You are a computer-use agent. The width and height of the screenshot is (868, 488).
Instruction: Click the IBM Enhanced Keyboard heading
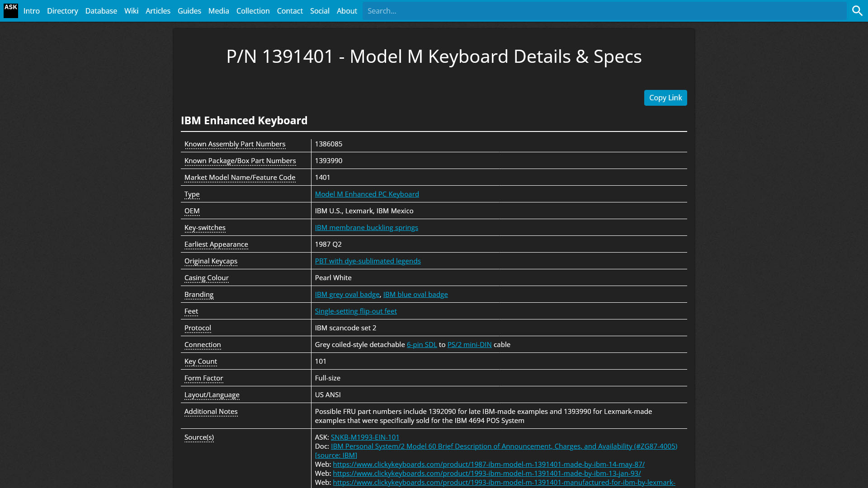(244, 120)
